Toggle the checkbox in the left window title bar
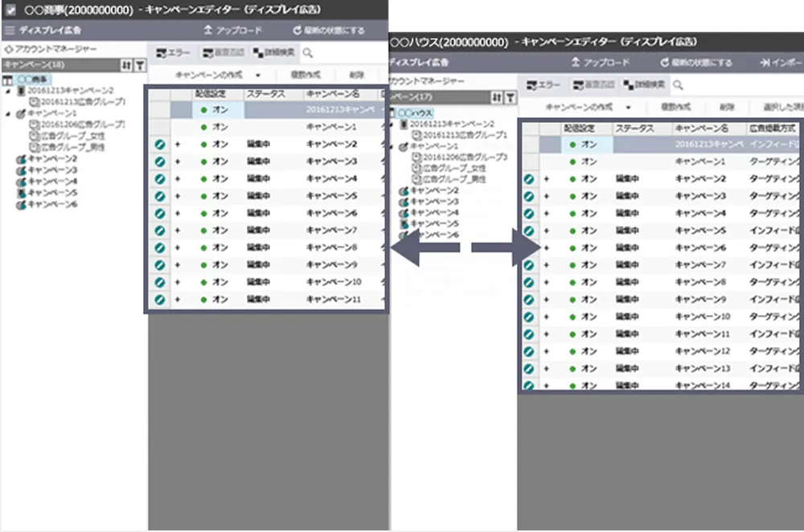Image resolution: width=804 pixels, height=532 pixels. point(10,10)
